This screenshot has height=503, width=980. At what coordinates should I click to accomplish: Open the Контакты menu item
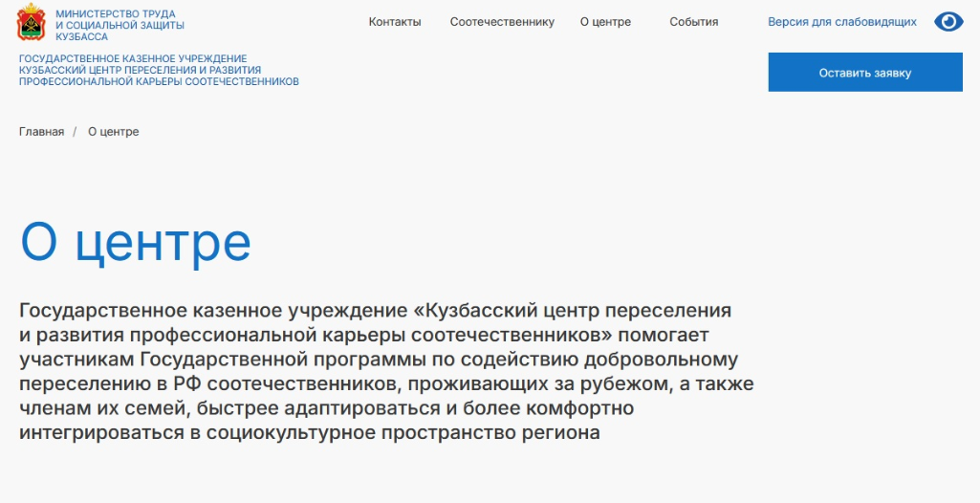click(x=394, y=22)
